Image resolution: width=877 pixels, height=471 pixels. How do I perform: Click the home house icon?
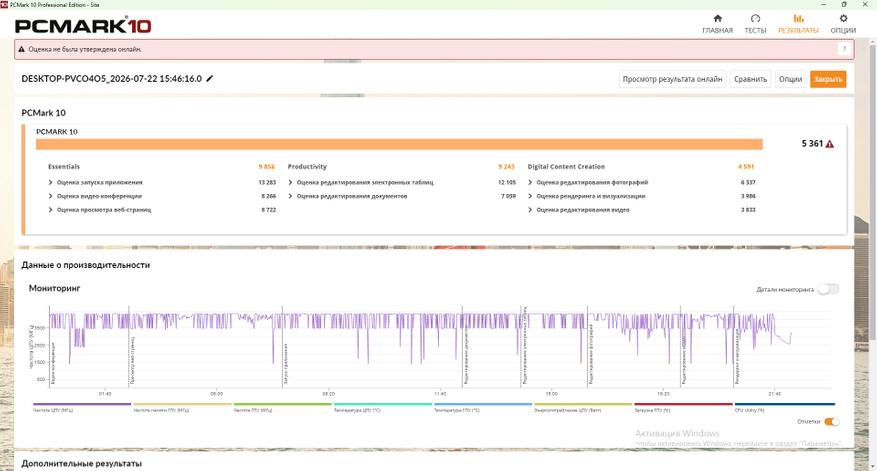coord(718,18)
